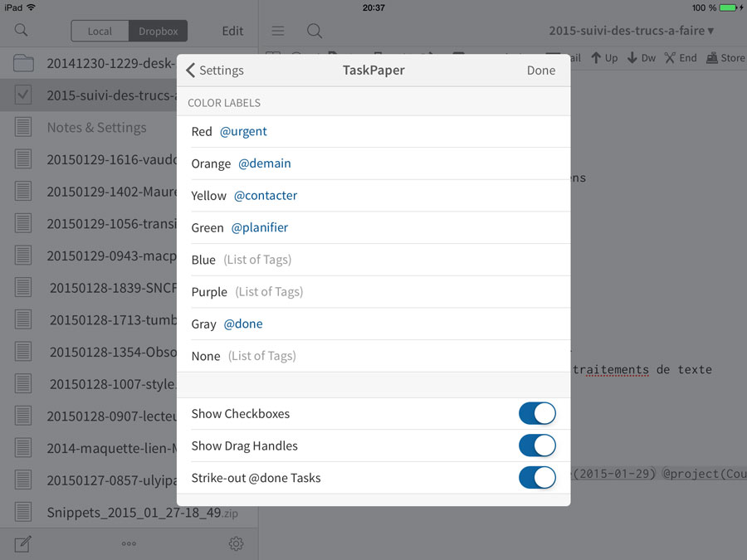Tap the Blue label List of Tags field

point(257,260)
